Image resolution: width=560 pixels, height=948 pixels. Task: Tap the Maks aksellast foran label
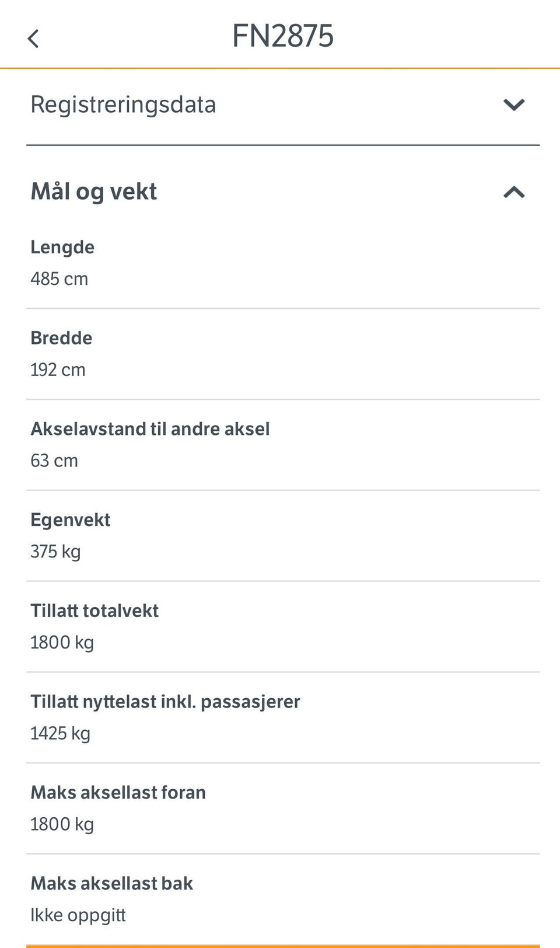[118, 793]
